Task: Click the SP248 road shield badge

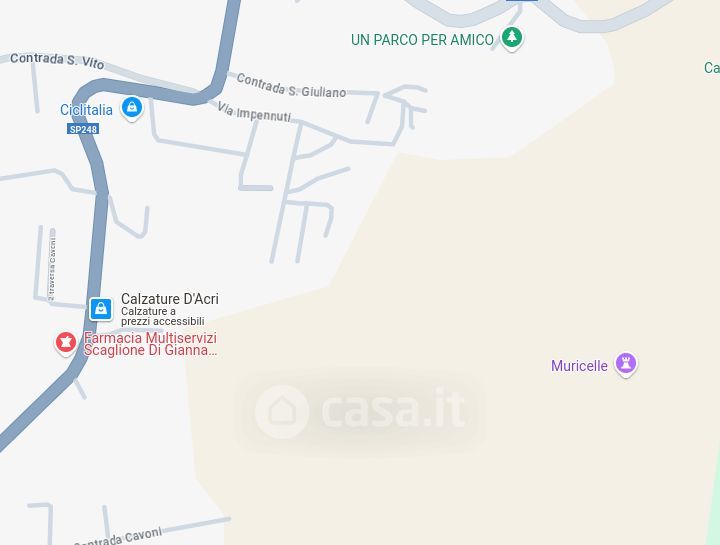Action: [x=83, y=129]
